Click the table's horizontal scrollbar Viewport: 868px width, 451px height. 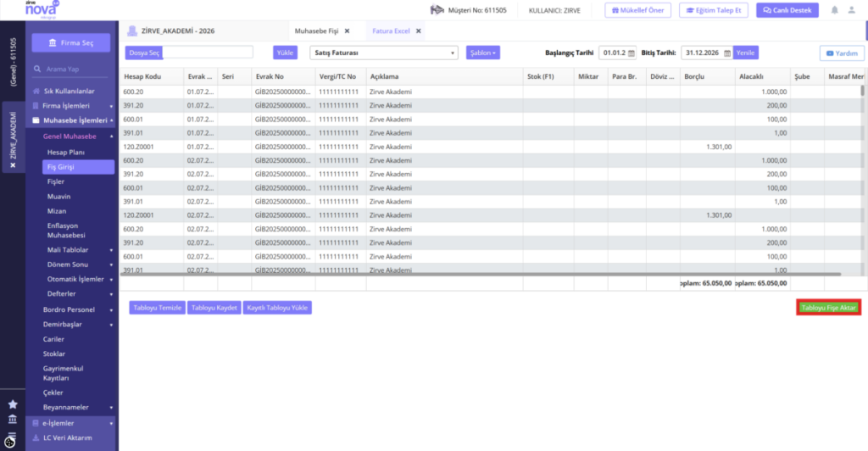coord(481,274)
